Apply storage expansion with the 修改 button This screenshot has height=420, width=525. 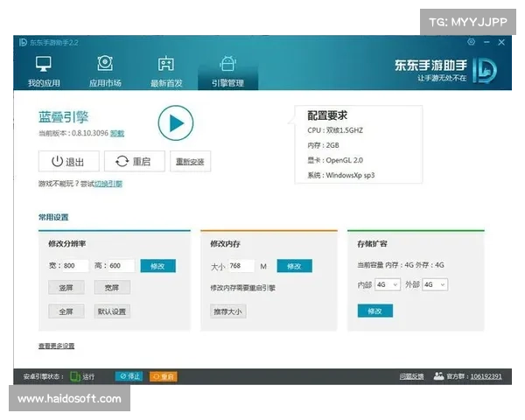click(x=375, y=311)
